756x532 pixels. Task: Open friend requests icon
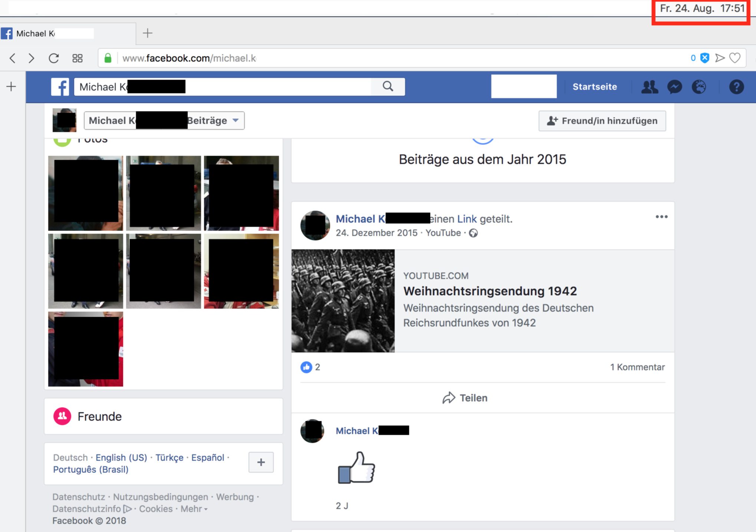[650, 87]
